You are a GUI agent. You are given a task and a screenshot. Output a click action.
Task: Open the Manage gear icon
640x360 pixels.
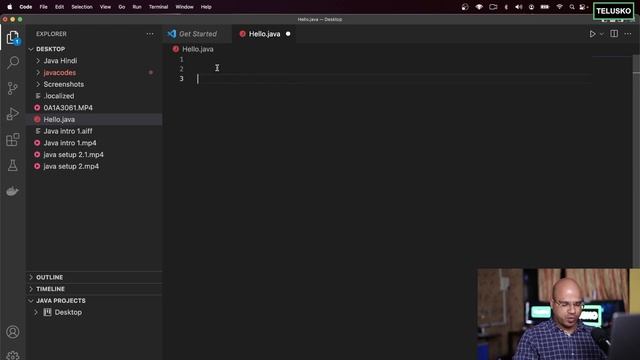(13, 355)
